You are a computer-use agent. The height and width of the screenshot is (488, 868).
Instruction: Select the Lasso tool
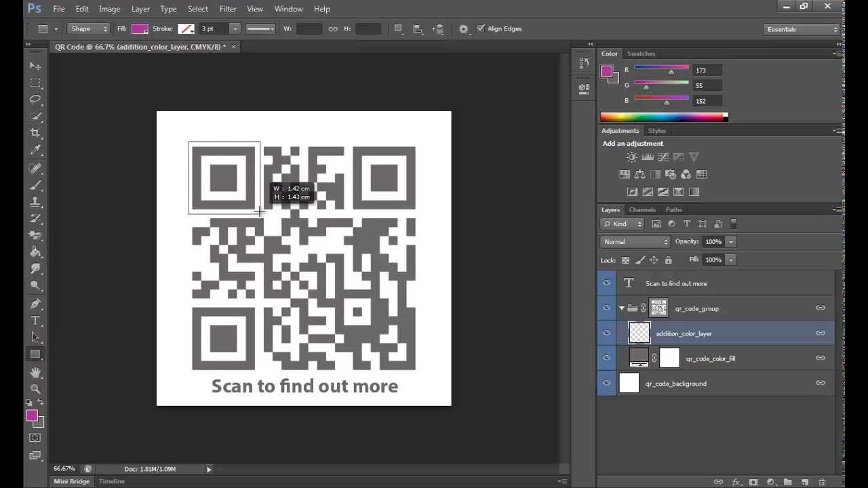pos(35,100)
